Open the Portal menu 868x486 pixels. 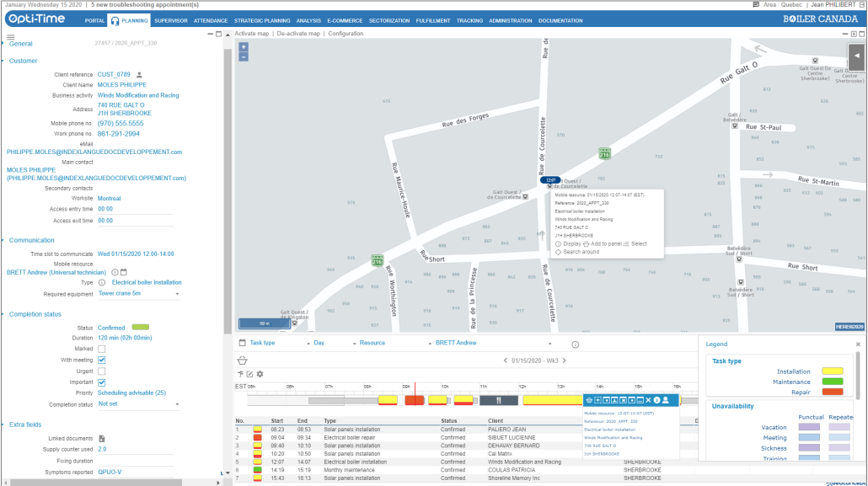[x=94, y=21]
